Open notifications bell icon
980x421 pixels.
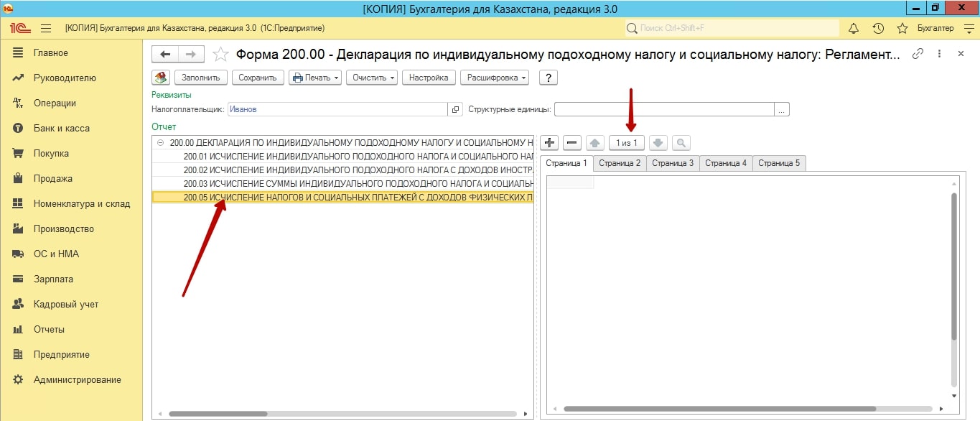(854, 28)
